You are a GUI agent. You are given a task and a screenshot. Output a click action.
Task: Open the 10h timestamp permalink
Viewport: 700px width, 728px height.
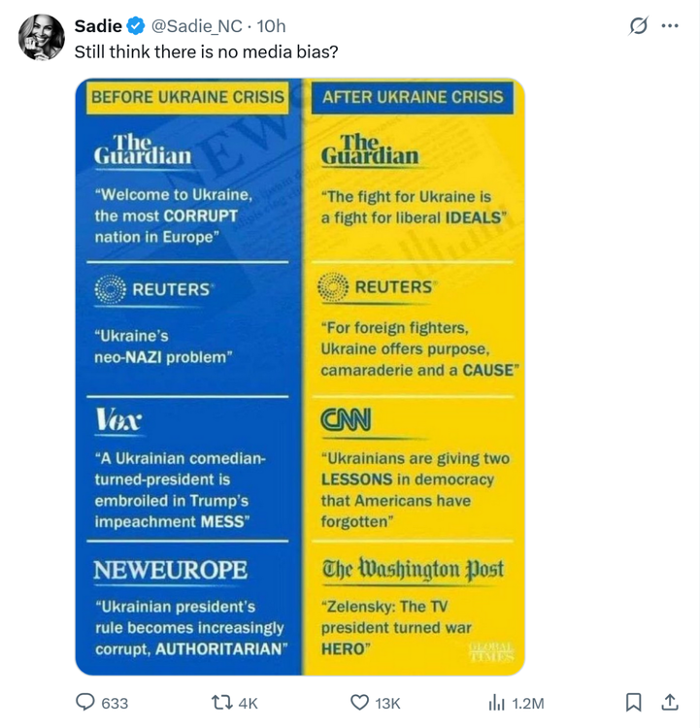(271, 26)
